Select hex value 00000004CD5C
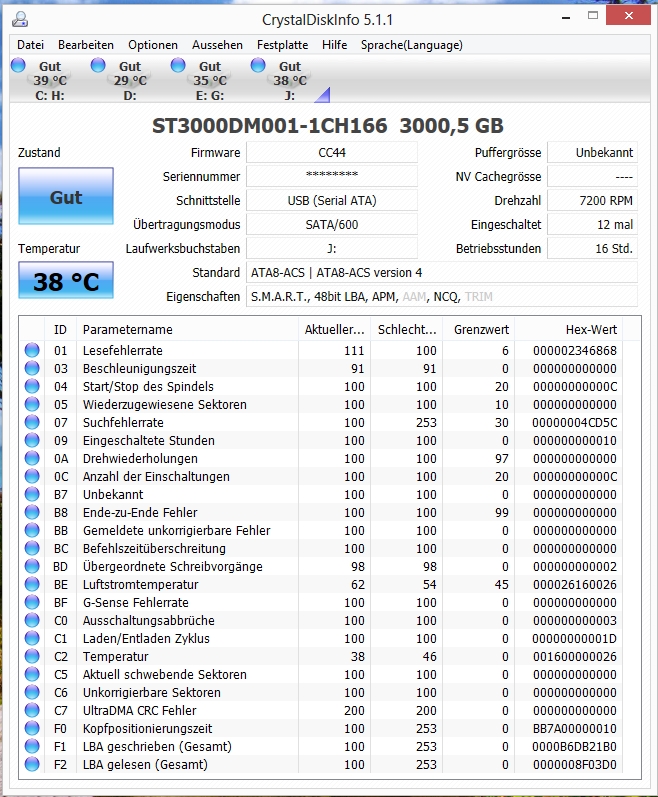The width and height of the screenshot is (658, 797). click(575, 422)
